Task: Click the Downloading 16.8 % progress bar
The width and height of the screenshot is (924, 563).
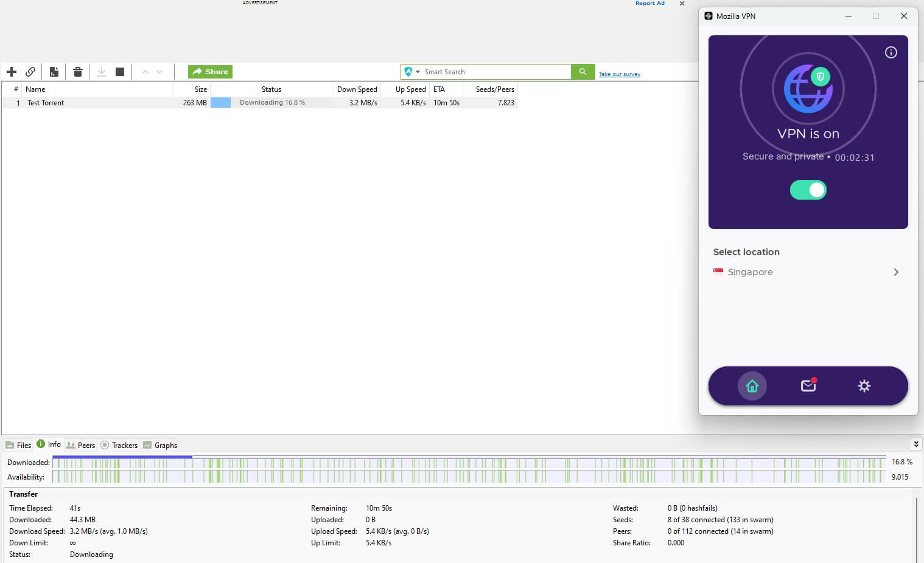Action: point(271,103)
